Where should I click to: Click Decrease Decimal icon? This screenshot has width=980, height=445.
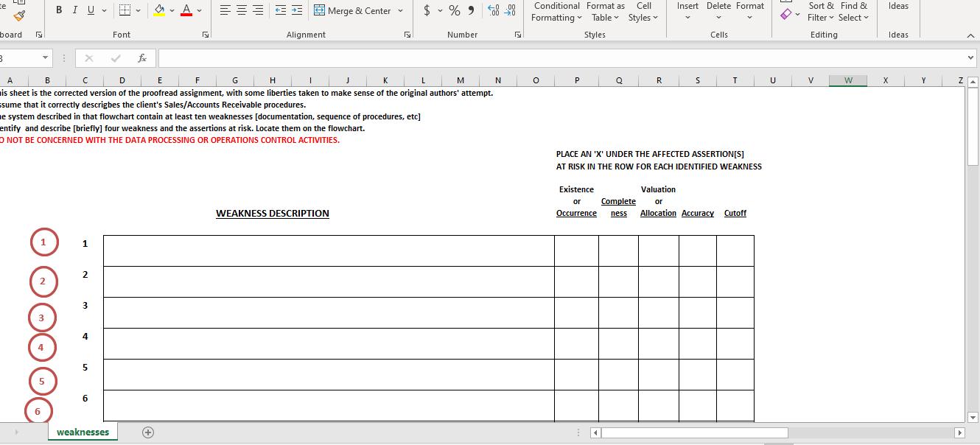(x=510, y=10)
